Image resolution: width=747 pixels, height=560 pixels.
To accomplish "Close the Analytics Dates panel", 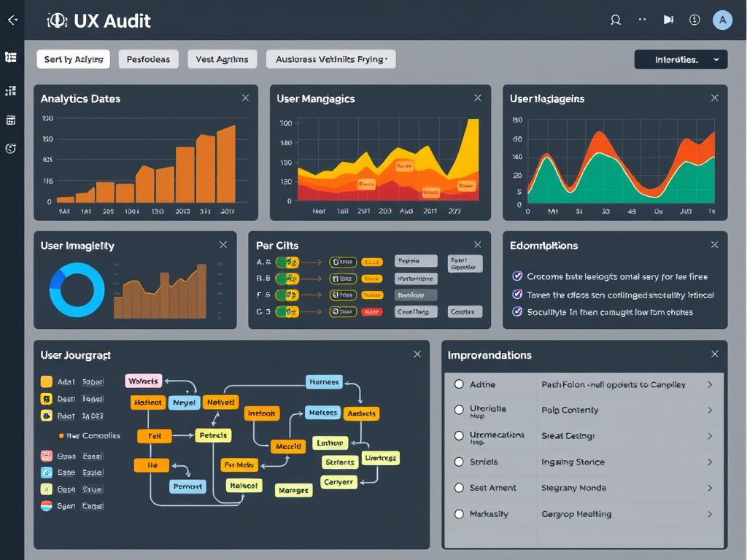I will (245, 98).
